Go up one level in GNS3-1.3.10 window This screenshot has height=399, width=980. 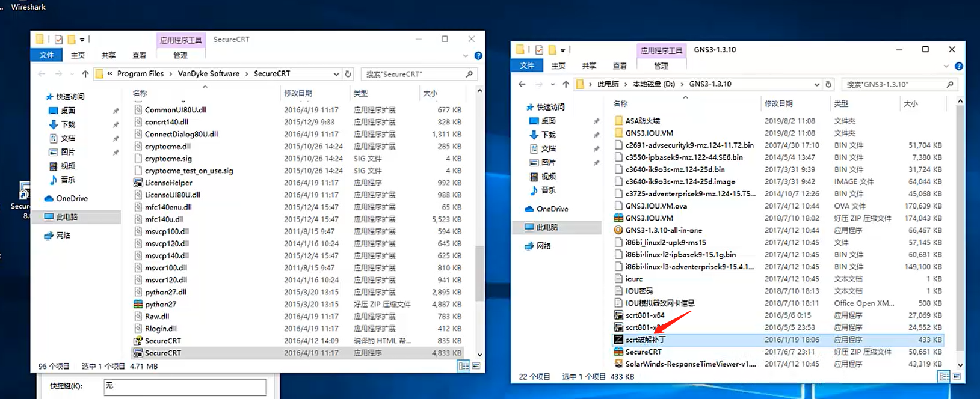(x=566, y=84)
